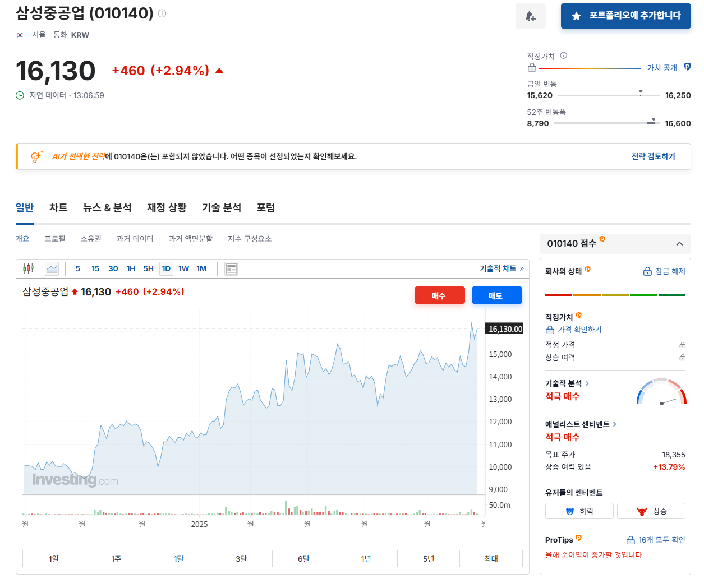Click the lock icon under 적정가치 at top

pyautogui.click(x=532, y=68)
